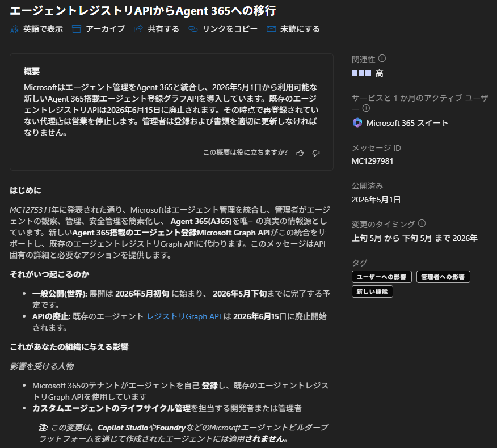Archive this message via アーカイブ label
The width and height of the screenshot is (497, 448).
click(105, 29)
